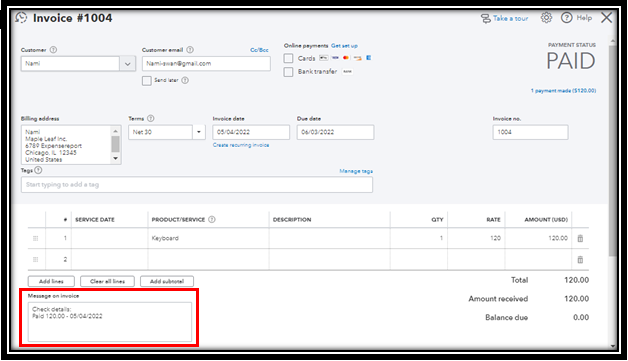Grab drag handle for line 1
Image resolution: width=628 pixels, height=361 pixels.
tap(36, 238)
